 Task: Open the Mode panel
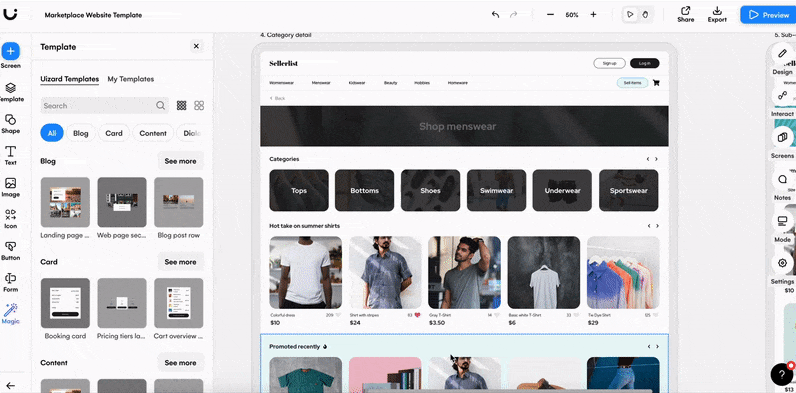click(x=782, y=221)
